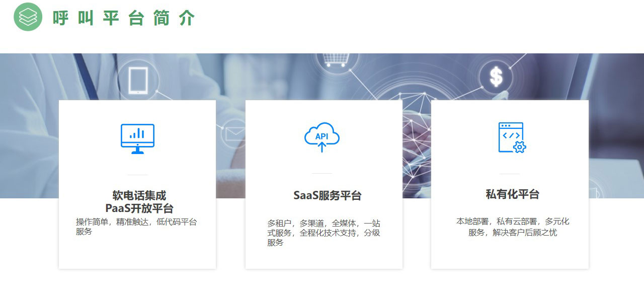
Task: Click the shopping cart icon in banner
Action: tap(335, 59)
